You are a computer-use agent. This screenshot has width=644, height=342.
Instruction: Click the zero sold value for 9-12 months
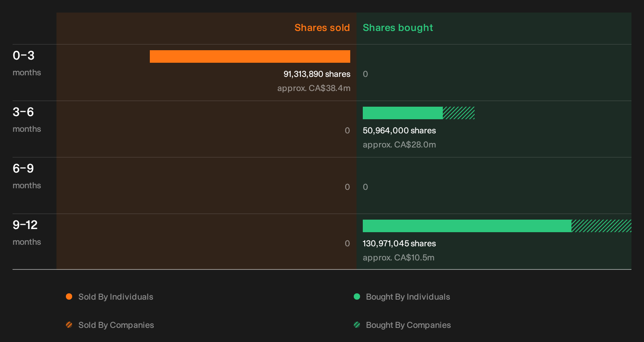(x=347, y=244)
